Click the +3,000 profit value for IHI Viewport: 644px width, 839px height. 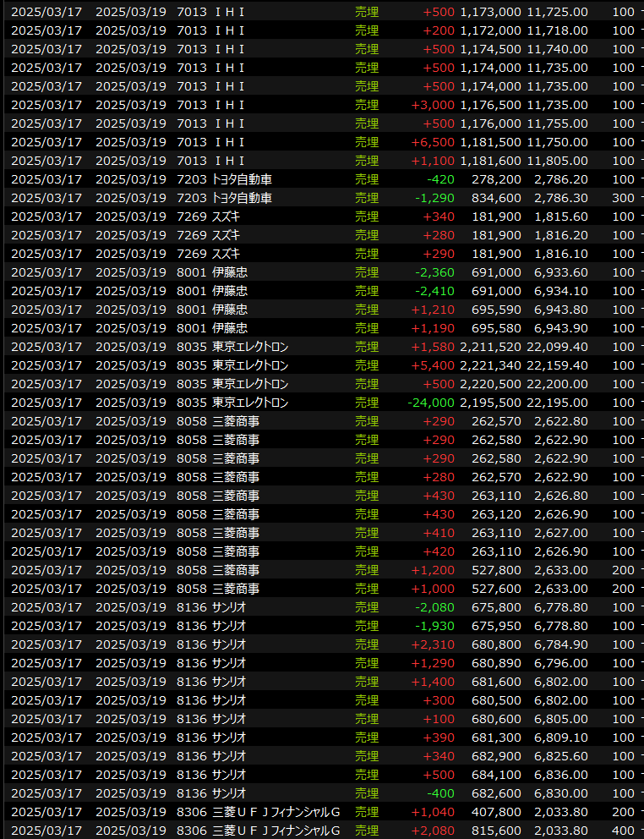tap(433, 105)
